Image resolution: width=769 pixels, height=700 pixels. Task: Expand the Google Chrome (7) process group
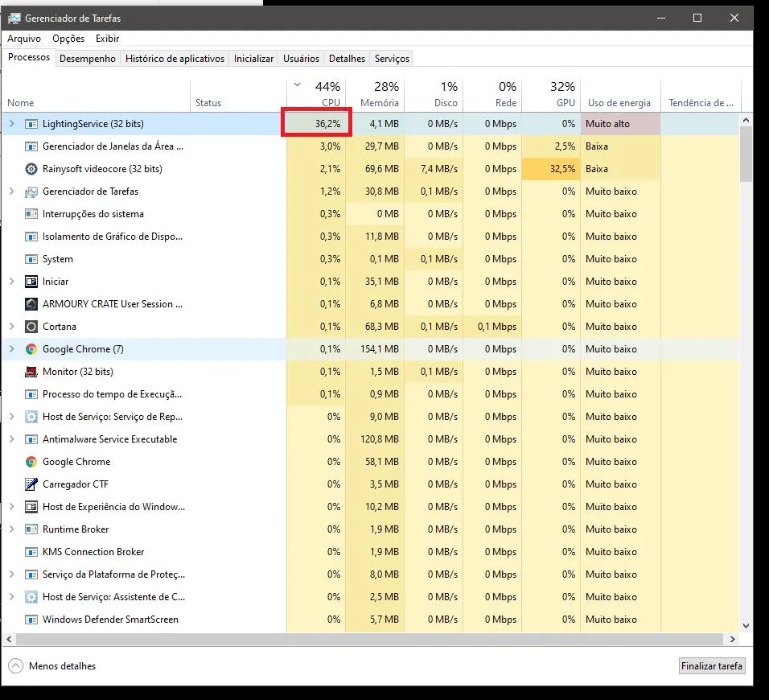[12, 348]
